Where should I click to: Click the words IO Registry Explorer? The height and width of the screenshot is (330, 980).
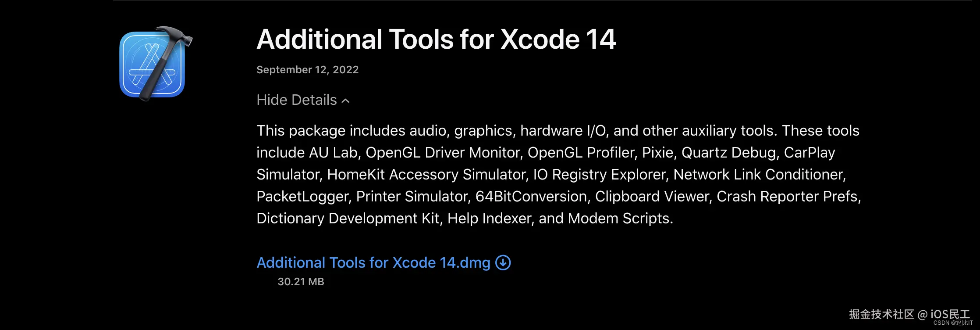pos(599,175)
